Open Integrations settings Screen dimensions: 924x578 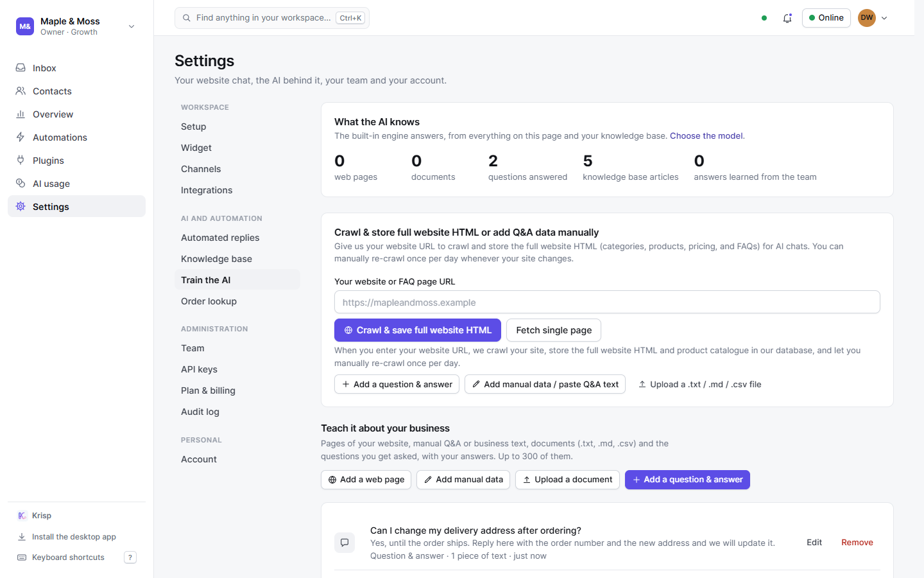pyautogui.click(x=237, y=190)
